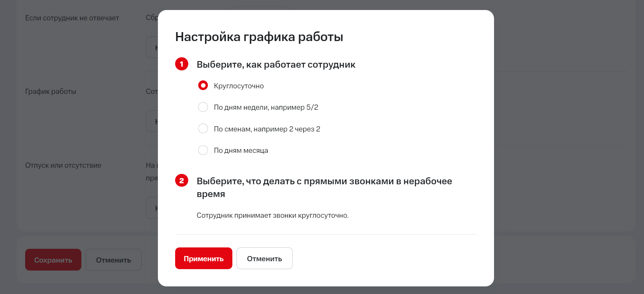Click the red Применить button
The width and height of the screenshot is (644, 294).
(203, 258)
